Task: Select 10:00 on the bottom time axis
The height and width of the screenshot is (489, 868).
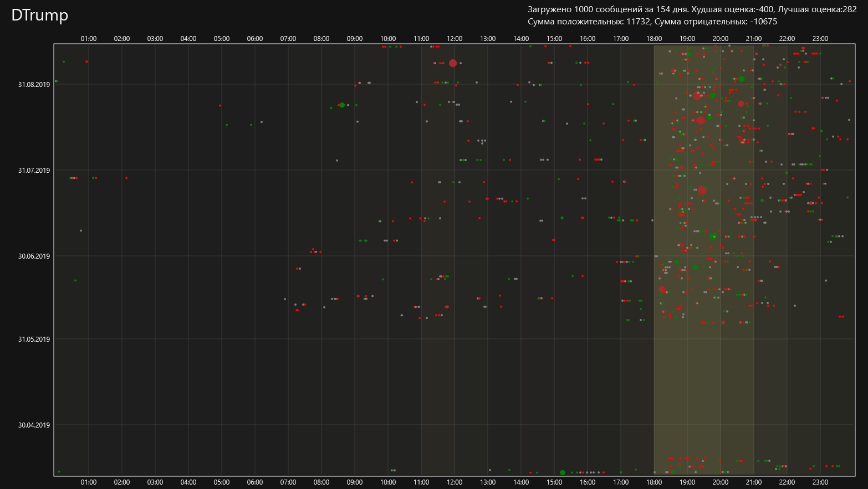Action: click(x=388, y=482)
